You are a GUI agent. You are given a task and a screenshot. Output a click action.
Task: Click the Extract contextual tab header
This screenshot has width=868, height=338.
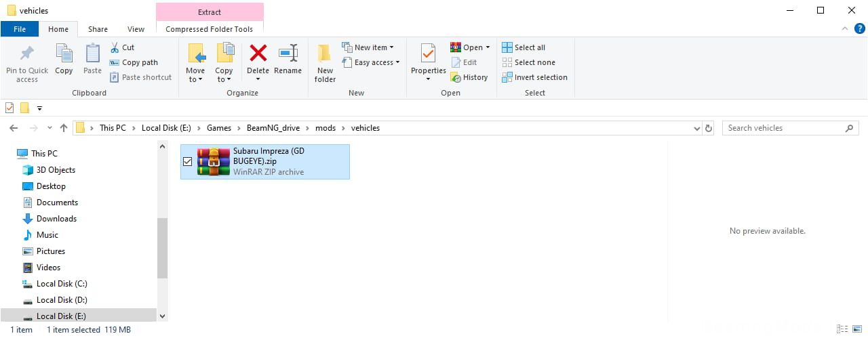coord(210,12)
